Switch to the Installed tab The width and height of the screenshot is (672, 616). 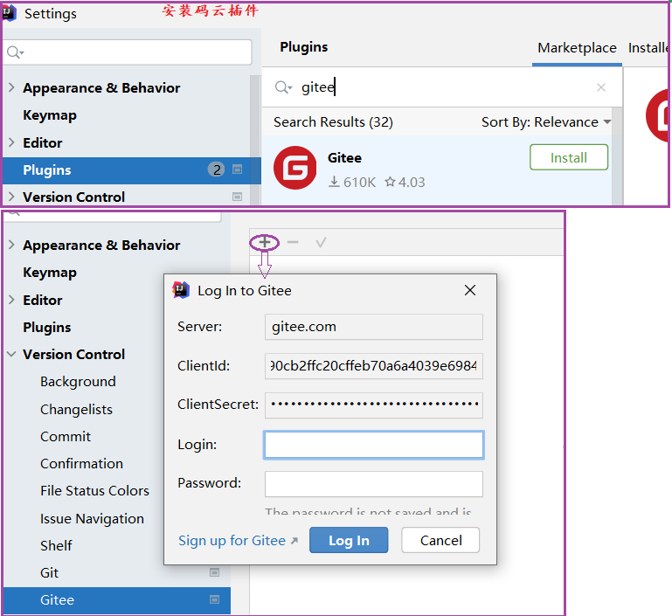pyautogui.click(x=648, y=48)
